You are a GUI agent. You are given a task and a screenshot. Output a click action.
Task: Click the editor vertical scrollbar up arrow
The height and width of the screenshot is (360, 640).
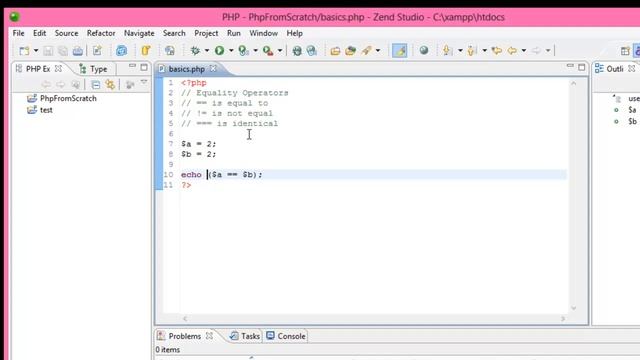(x=573, y=83)
